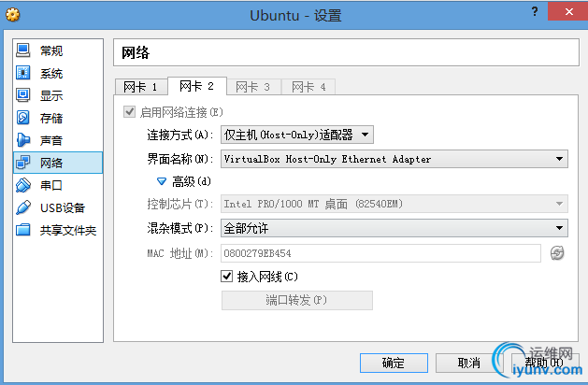This screenshot has height=385, width=588.
Task: Select the 串口 serial port icon
Action: tap(22, 185)
